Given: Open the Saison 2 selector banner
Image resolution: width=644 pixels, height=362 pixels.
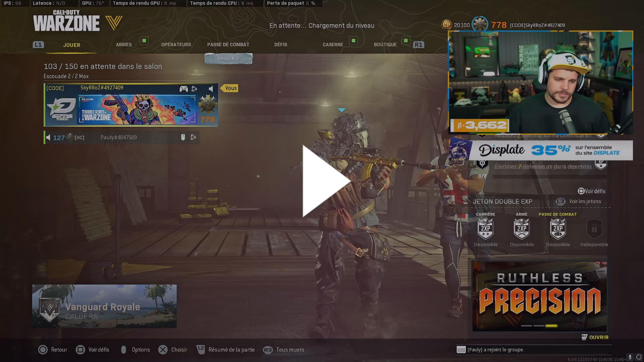Looking at the screenshot, I should (x=228, y=58).
